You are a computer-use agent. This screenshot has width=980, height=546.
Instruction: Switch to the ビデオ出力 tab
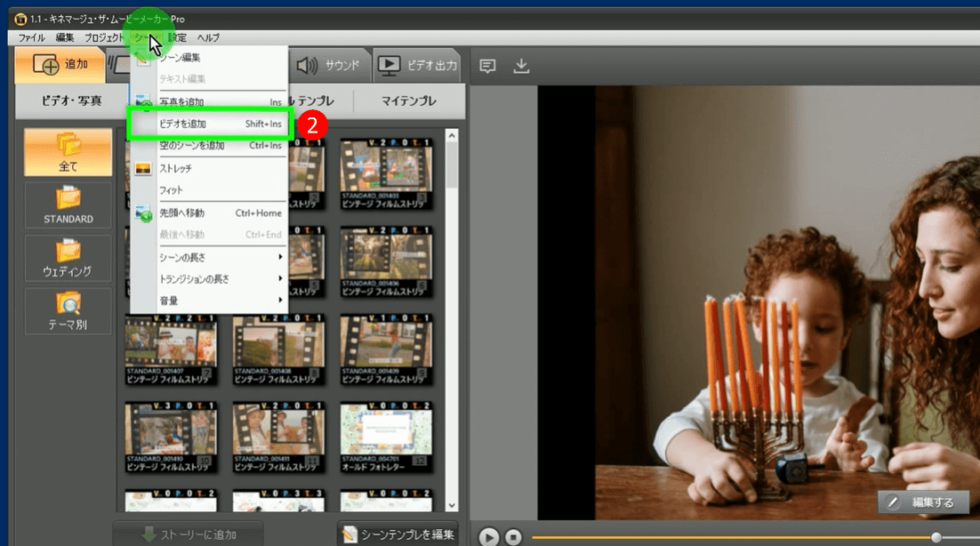(417, 65)
